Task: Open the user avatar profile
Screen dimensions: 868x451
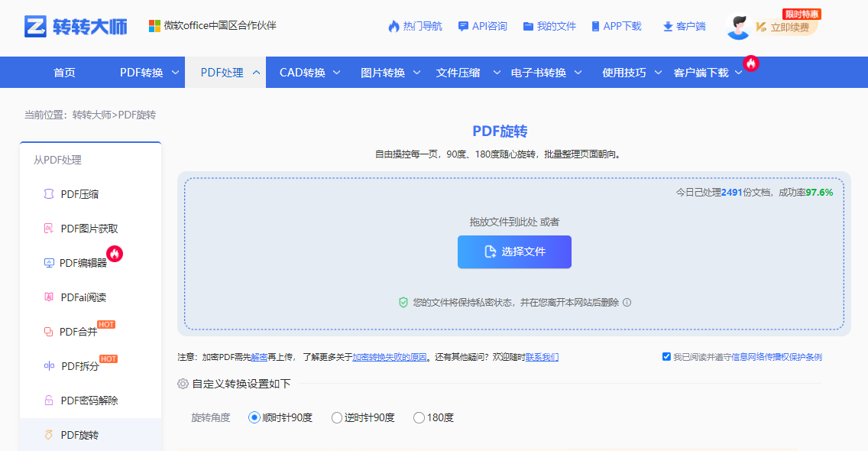Action: (x=738, y=27)
